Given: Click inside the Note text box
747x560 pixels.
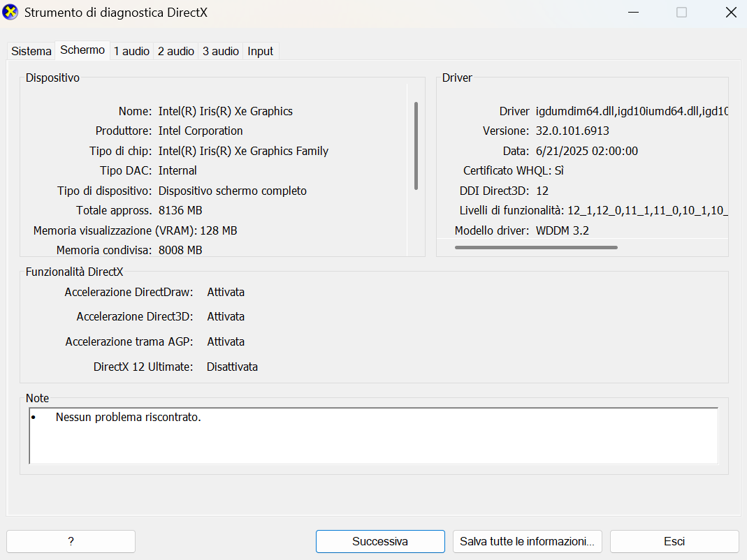Looking at the screenshot, I should (373, 436).
